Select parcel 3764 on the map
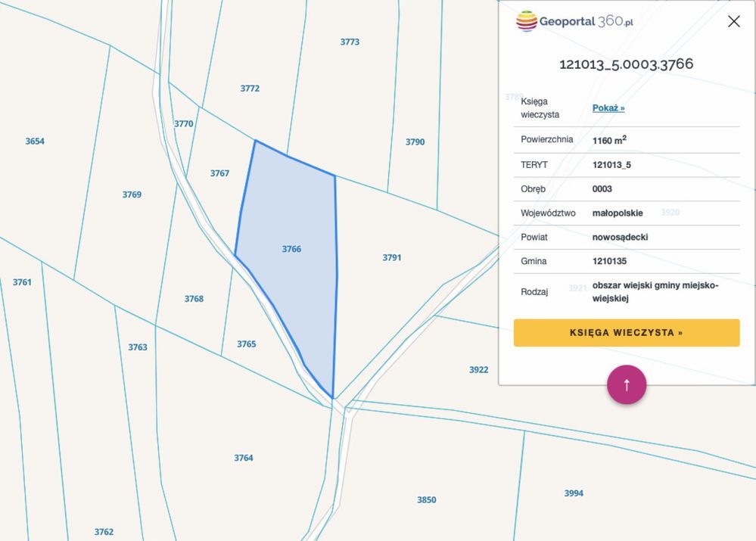The width and height of the screenshot is (756, 541). click(244, 458)
